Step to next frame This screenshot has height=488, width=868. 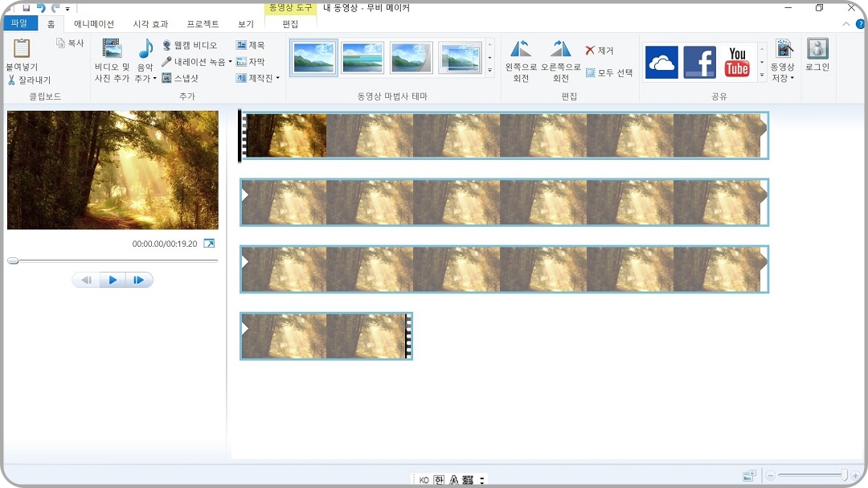click(x=138, y=280)
